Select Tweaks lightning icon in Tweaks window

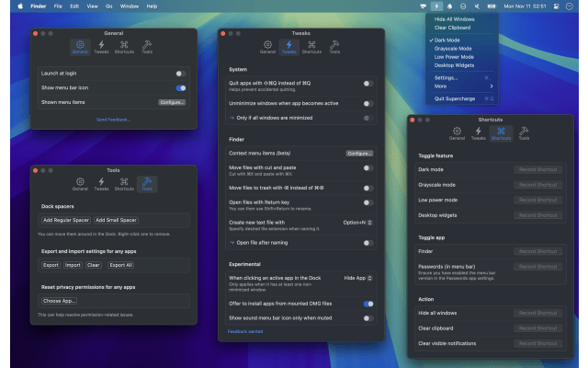click(x=288, y=45)
